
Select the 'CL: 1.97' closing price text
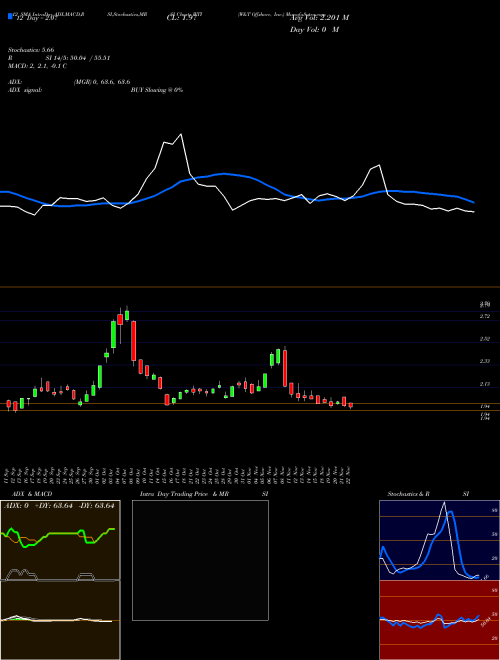pyautogui.click(x=181, y=18)
